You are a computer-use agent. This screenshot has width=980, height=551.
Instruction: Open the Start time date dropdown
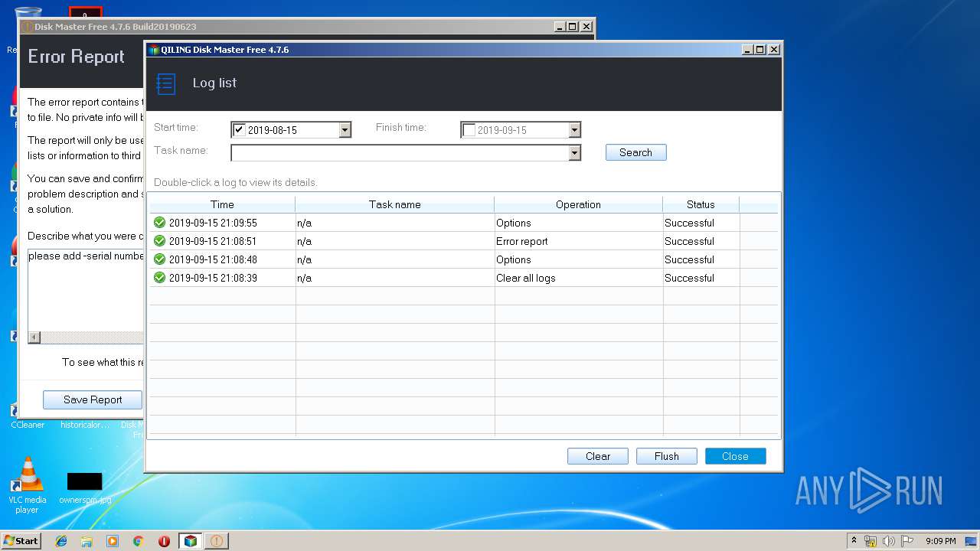coord(345,130)
